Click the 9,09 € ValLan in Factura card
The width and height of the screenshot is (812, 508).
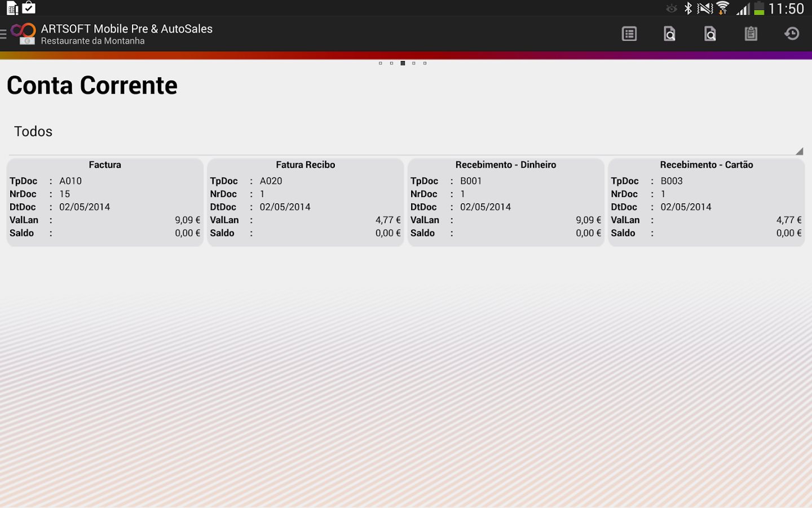[x=188, y=220]
